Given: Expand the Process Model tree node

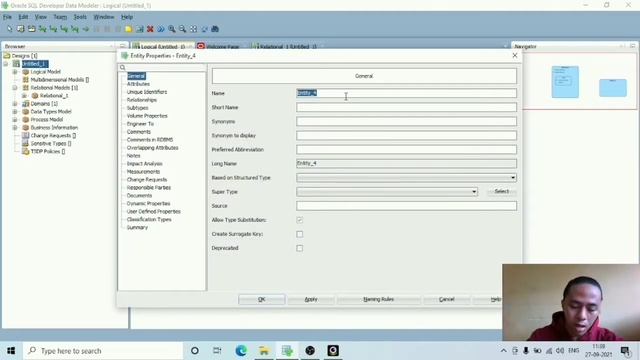Looking at the screenshot, I should [15, 120].
